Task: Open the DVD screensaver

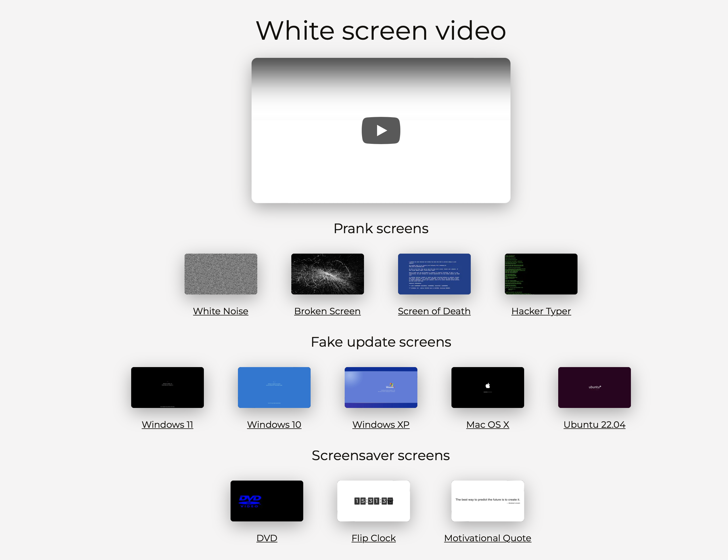Action: [267, 538]
